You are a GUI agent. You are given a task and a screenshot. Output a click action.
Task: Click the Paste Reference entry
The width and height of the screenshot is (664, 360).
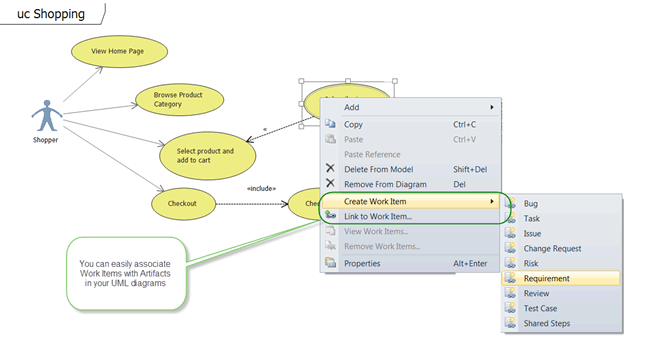pyautogui.click(x=410, y=154)
